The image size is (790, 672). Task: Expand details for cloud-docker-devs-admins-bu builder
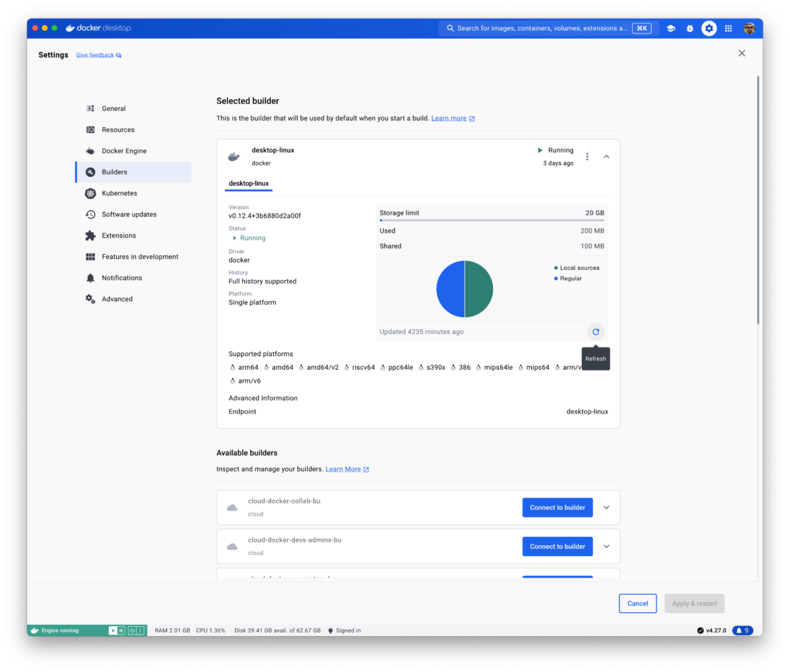[x=606, y=547]
